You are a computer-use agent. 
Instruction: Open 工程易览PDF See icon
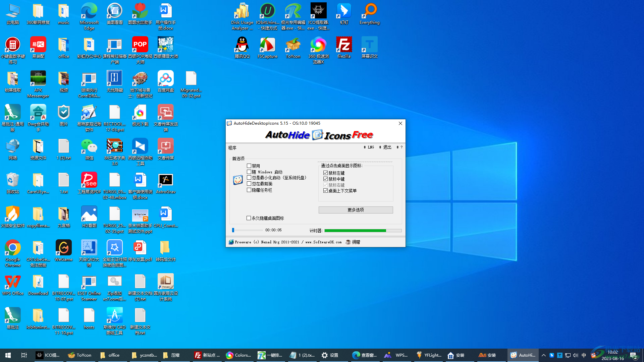pyautogui.click(x=89, y=183)
